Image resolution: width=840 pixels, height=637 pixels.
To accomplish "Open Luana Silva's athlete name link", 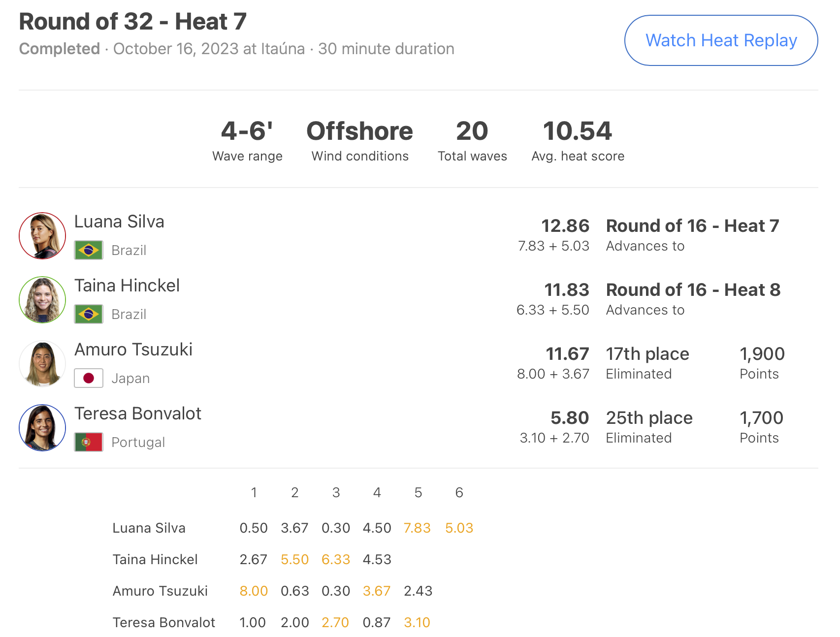I will coord(119,222).
